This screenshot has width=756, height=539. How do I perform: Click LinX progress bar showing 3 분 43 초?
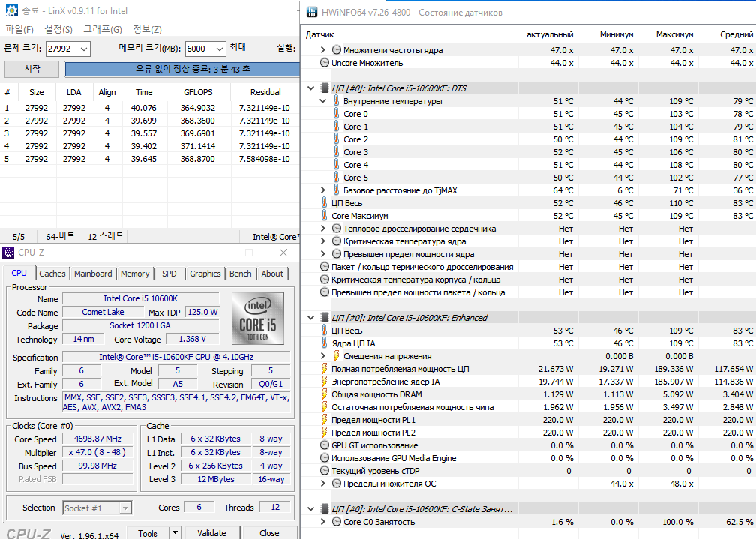[x=182, y=69]
